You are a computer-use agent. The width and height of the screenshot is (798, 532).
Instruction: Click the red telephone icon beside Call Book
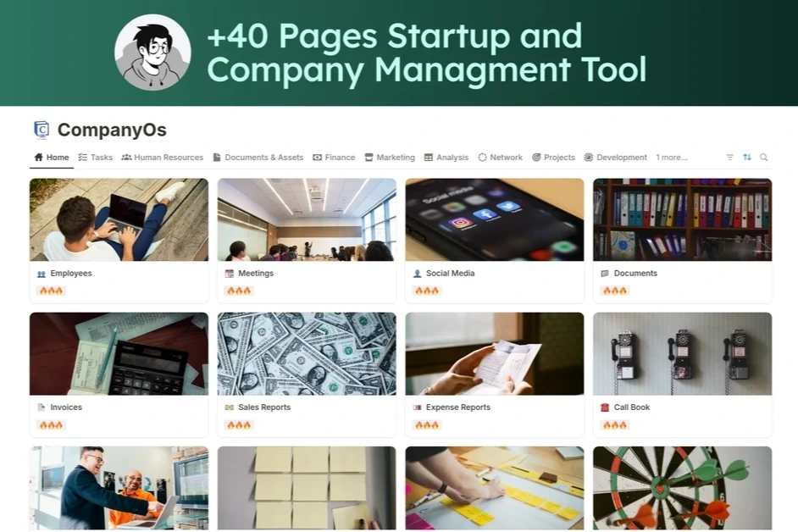point(605,407)
